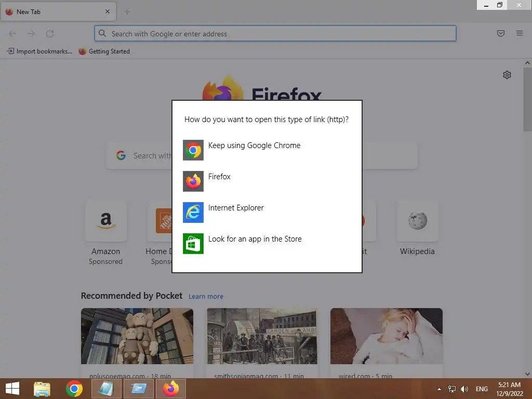Viewport: 532px width, 399px height.
Task: Go back with the back arrow
Action: coord(12,34)
